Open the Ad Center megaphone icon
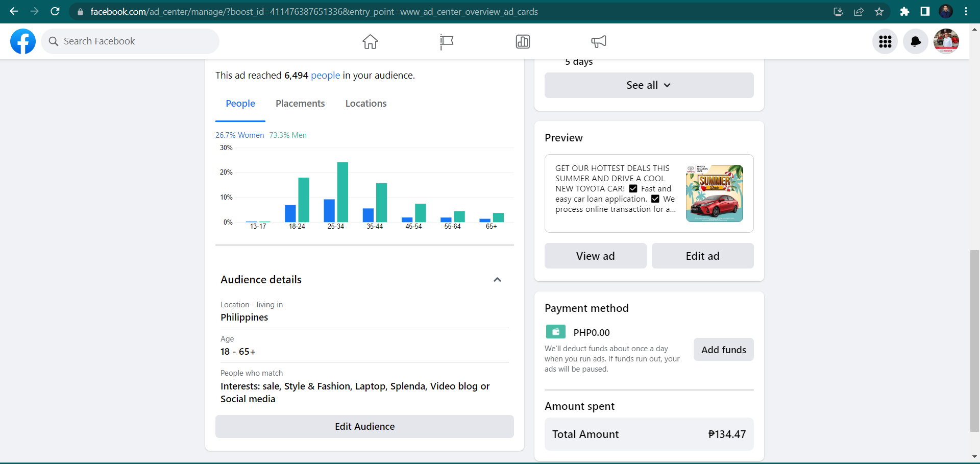Viewport: 980px width, 464px height. pos(599,41)
